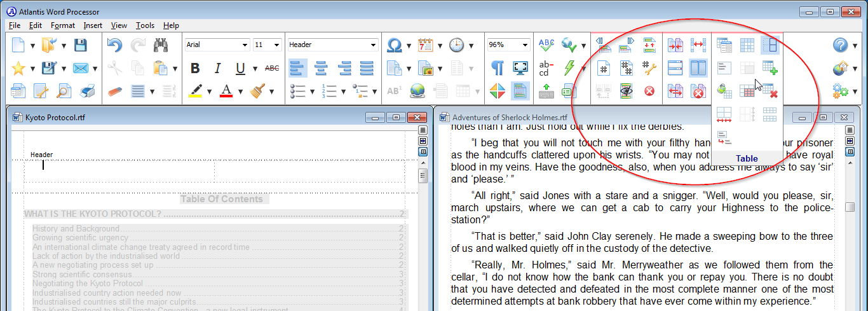The image size is (868, 311).
Task: Click the Send by email envelope icon
Action: click(x=81, y=68)
